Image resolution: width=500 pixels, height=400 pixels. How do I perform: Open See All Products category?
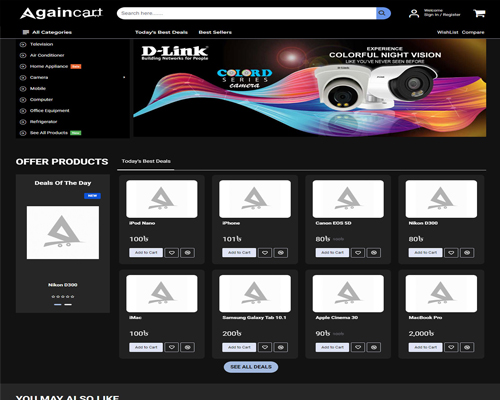[x=49, y=133]
